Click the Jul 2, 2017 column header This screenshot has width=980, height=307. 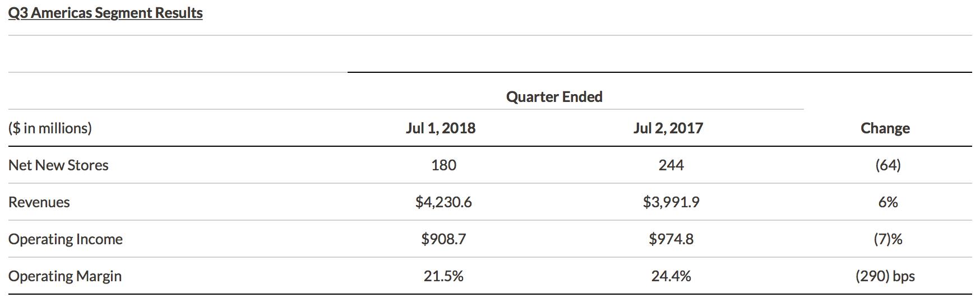tap(668, 128)
